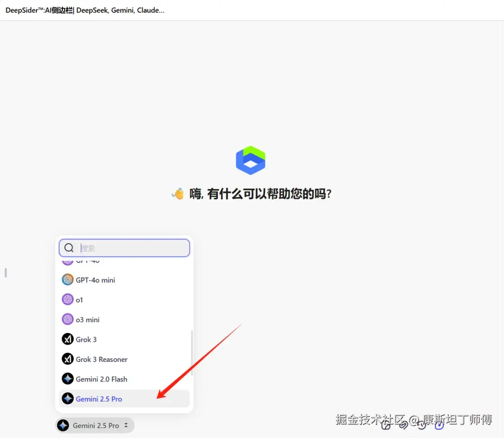Click the sidebar edge handle on the left
This screenshot has height=438, width=504.
[x=6, y=273]
